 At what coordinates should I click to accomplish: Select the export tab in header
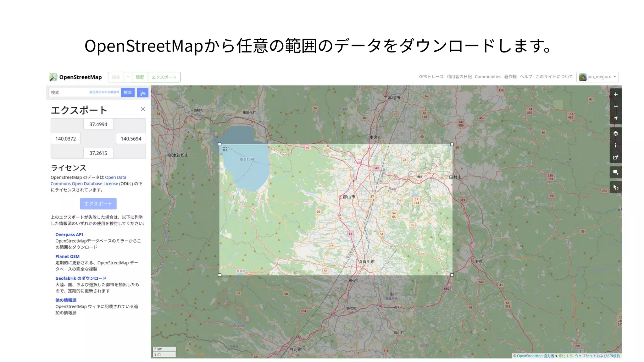(164, 77)
